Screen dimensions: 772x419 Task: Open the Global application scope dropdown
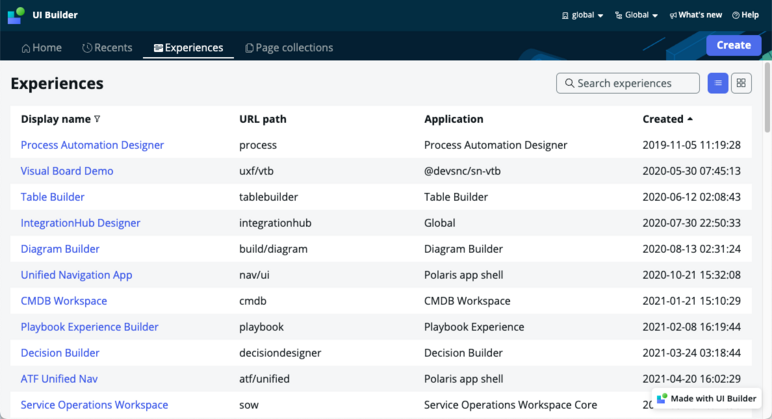[x=636, y=15]
